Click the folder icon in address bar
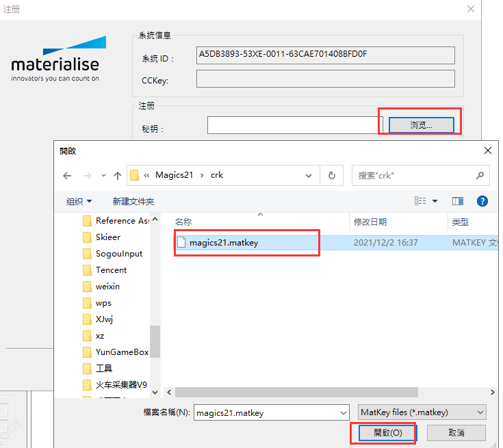503x448 pixels. (134, 175)
